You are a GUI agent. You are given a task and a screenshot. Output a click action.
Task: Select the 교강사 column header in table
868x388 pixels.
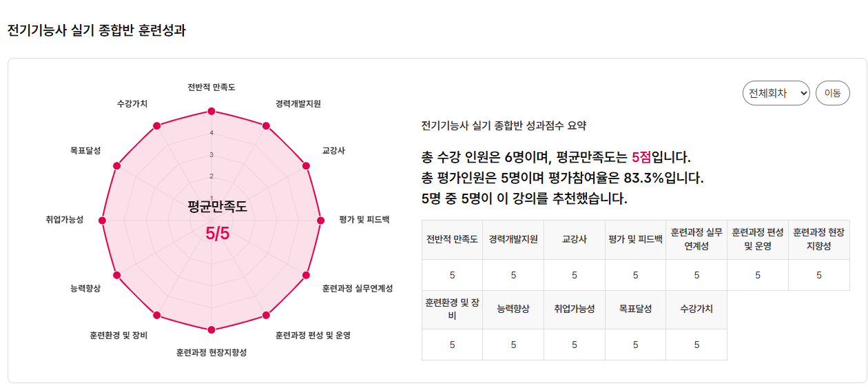point(574,240)
